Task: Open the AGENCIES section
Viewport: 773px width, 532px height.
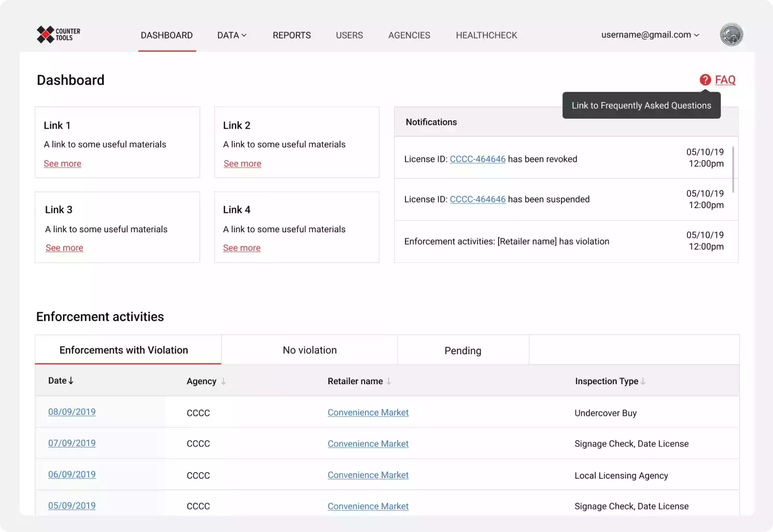Action: (409, 35)
